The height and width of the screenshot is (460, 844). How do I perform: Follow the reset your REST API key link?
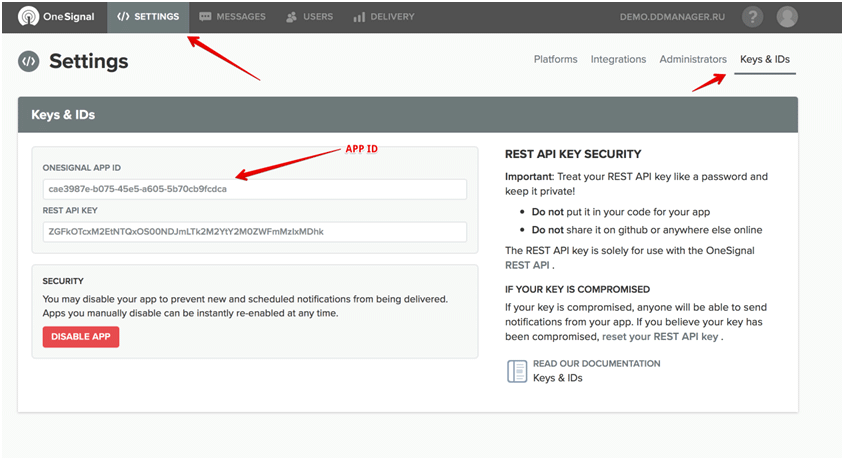(x=660, y=337)
